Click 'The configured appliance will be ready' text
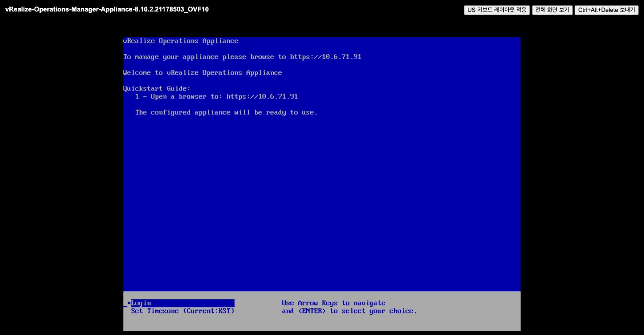644x335 pixels. click(x=226, y=113)
